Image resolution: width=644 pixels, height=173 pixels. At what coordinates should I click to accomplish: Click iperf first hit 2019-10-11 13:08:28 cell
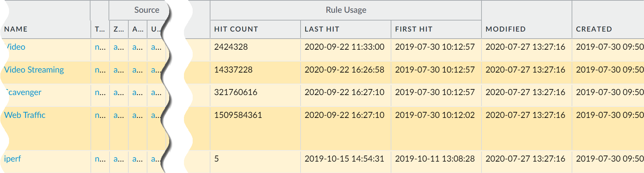pyautogui.click(x=435, y=159)
